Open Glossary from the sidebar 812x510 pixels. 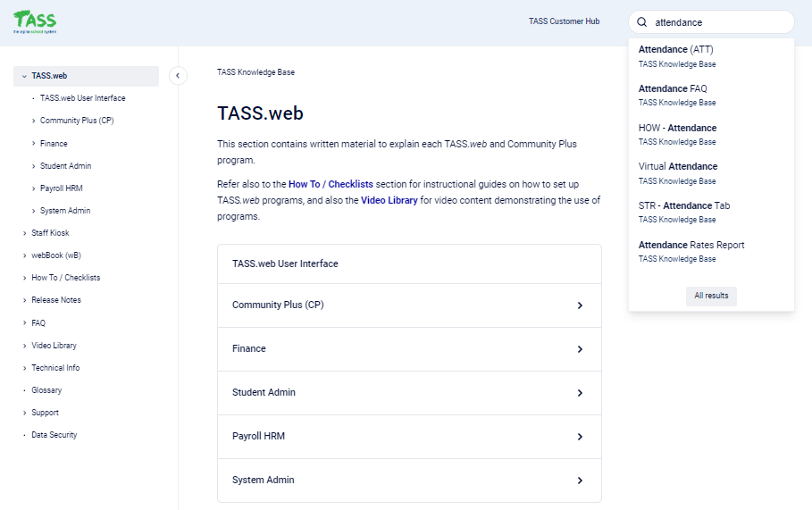(x=46, y=390)
